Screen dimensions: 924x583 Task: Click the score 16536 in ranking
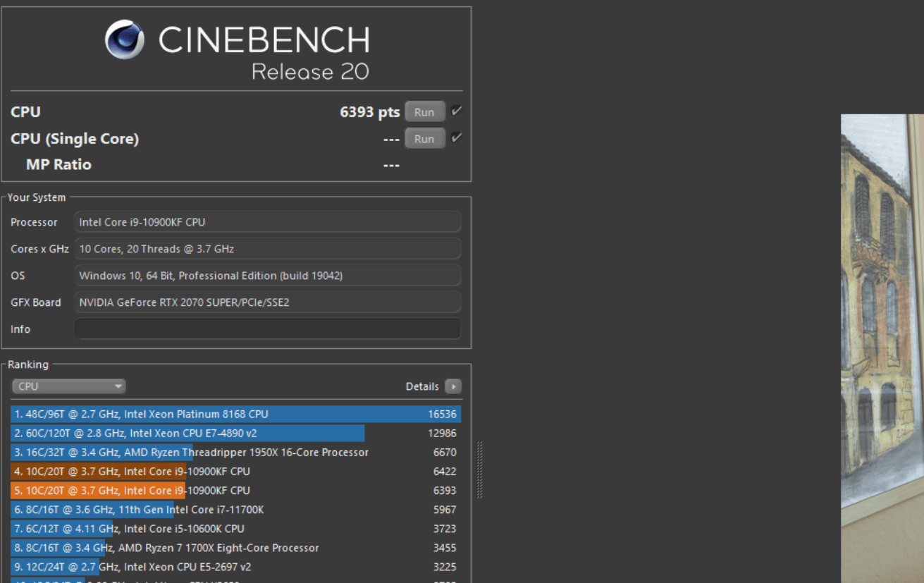tap(442, 414)
